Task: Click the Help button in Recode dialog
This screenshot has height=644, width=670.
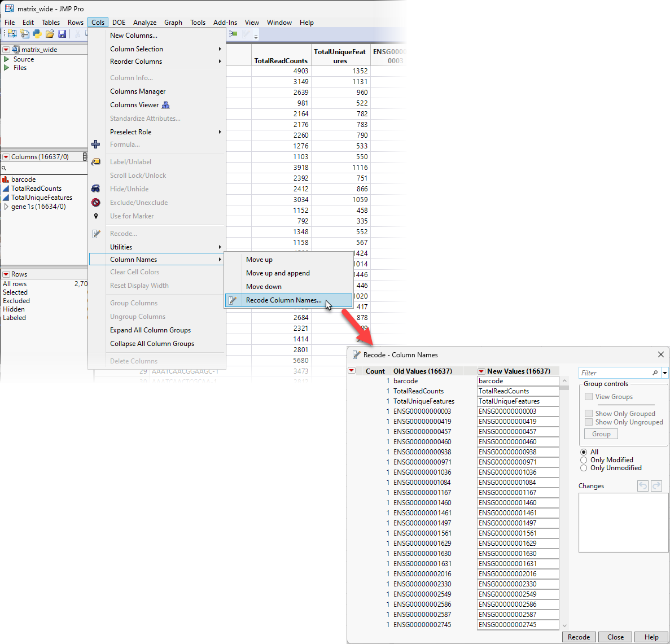Action: [x=651, y=637]
